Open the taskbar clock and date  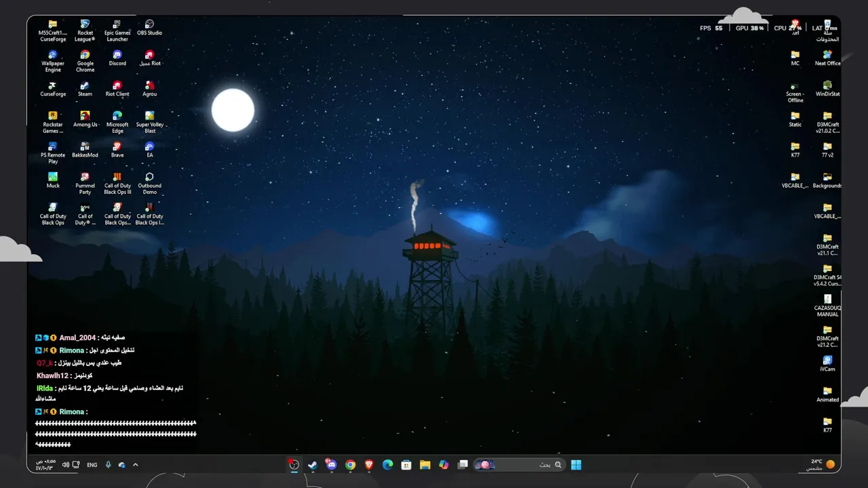pyautogui.click(x=45, y=464)
